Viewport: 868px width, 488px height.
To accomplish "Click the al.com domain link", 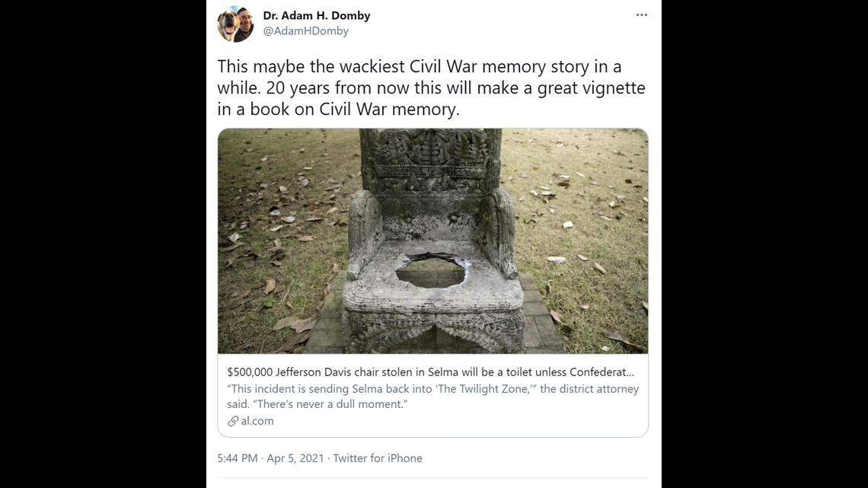I will pos(257,419).
